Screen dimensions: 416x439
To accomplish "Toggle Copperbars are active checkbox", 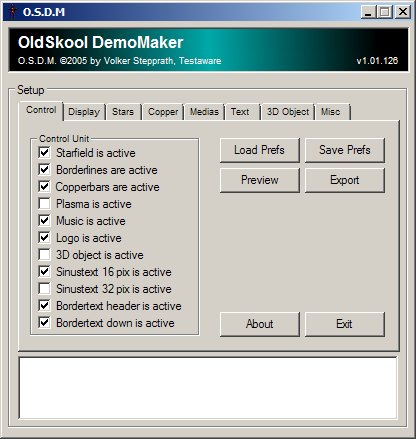I will [x=44, y=187].
